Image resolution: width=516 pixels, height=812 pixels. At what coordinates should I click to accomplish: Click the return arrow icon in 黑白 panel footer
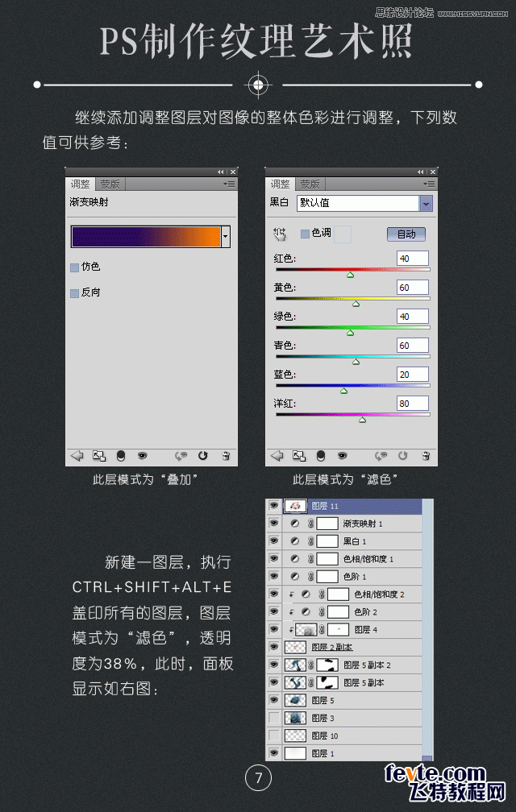click(277, 456)
